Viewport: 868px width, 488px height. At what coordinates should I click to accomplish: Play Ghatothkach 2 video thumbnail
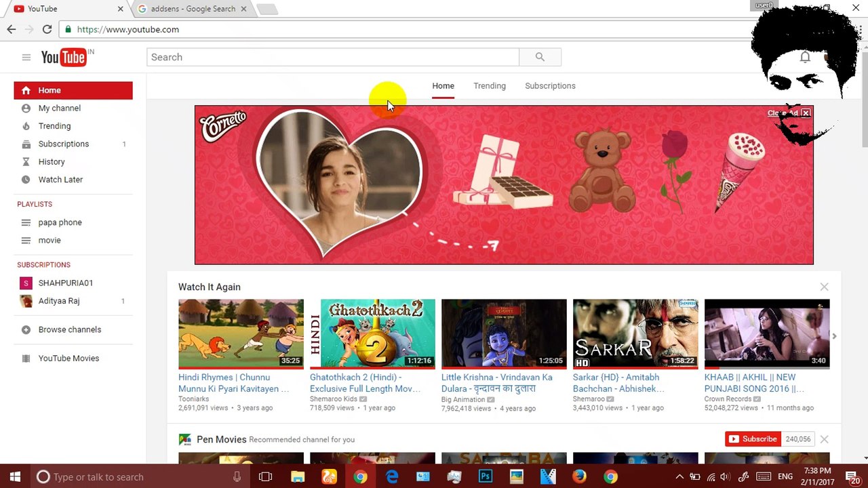[x=372, y=333]
